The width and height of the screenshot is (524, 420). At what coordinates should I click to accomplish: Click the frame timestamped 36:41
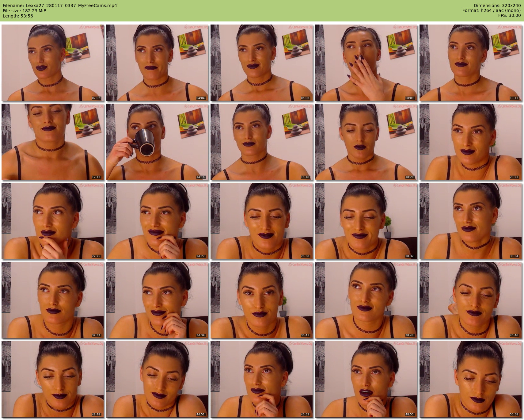pyautogui.click(x=262, y=300)
